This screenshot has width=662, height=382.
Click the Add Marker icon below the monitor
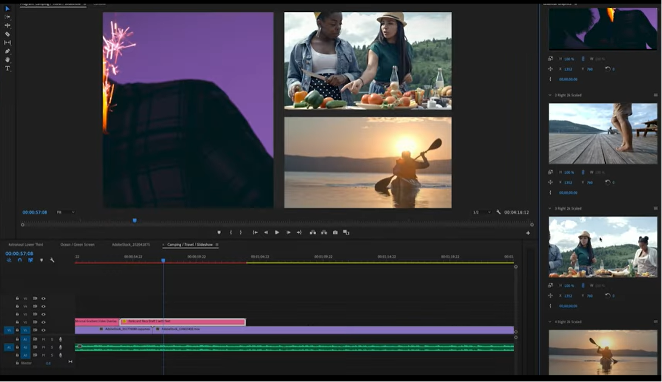[219, 233]
